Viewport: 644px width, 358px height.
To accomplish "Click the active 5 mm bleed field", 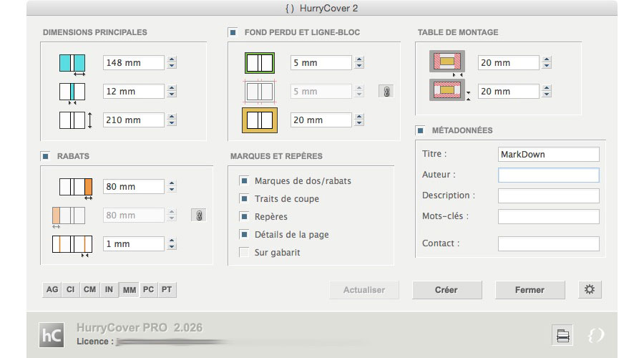I will [321, 62].
